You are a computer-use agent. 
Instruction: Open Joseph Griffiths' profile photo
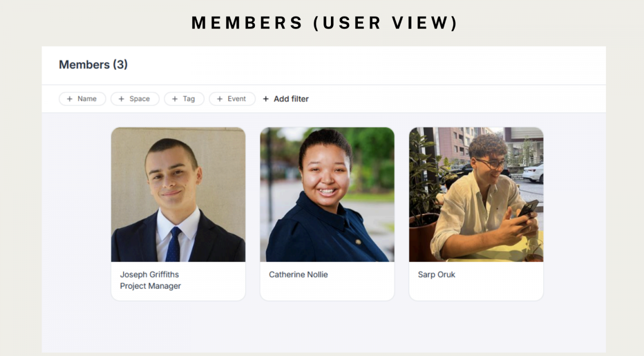[178, 194]
